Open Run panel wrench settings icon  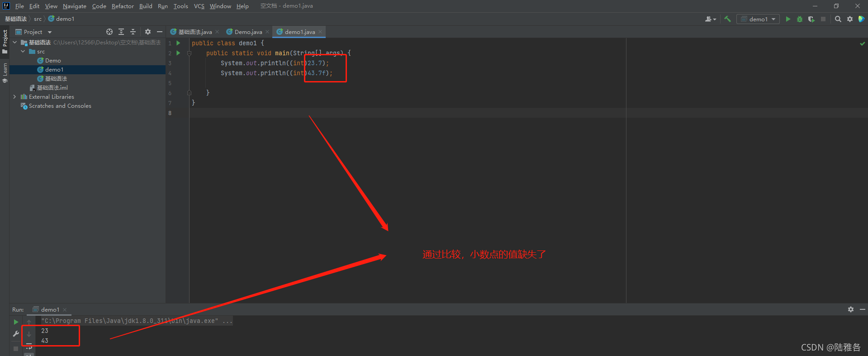click(16, 334)
